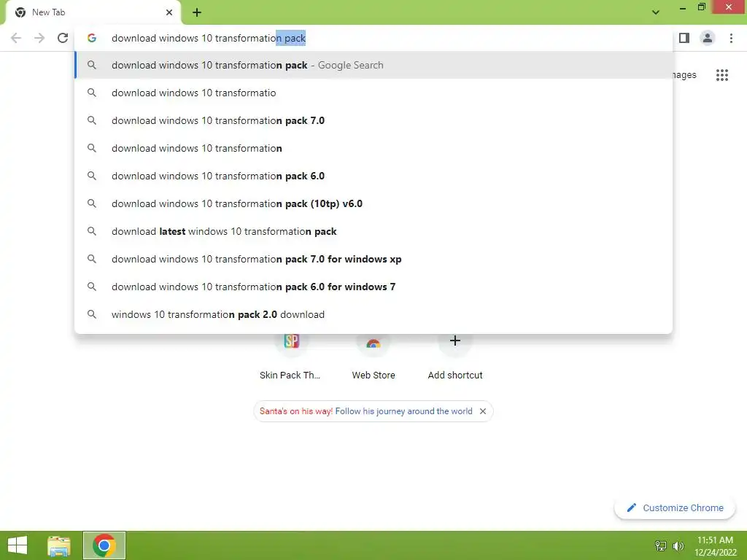Open the Windows Start button
The image size is (747, 560).
tap(18, 545)
